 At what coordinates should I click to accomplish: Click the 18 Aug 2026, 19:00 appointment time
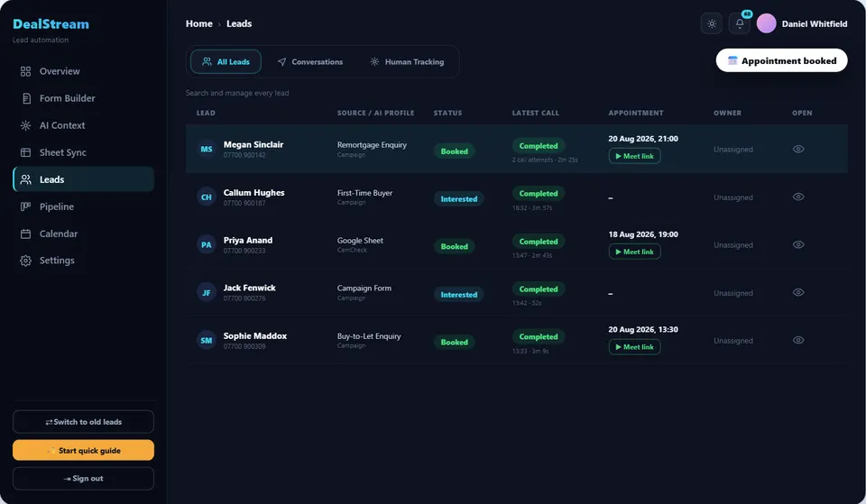point(643,234)
